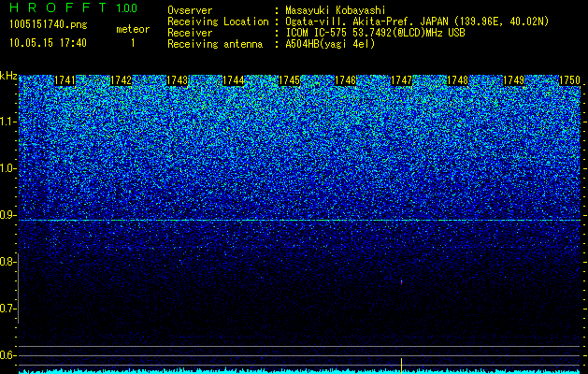Click the 1747 time label
Screen dimensions: 588x374
coord(401,80)
